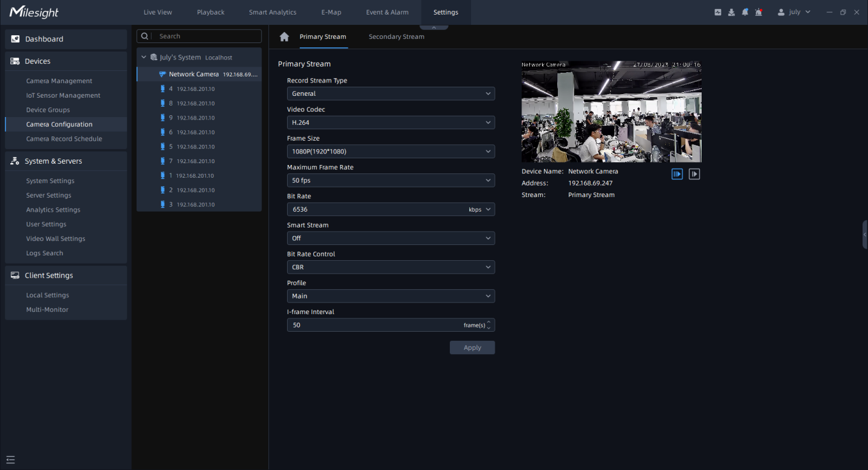Open the Smart Stream dropdown
Image resolution: width=868 pixels, height=470 pixels.
(390, 238)
